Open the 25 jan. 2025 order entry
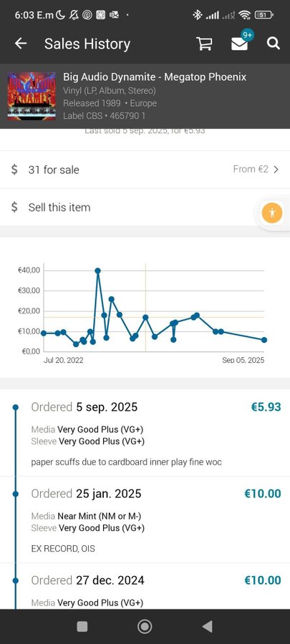This screenshot has height=644, width=290. click(145, 520)
